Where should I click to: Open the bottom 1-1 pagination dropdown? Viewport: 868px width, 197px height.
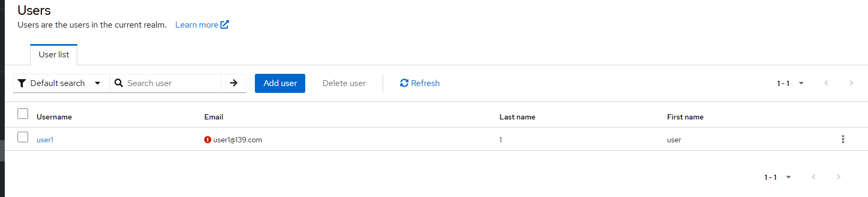pyautogui.click(x=777, y=177)
